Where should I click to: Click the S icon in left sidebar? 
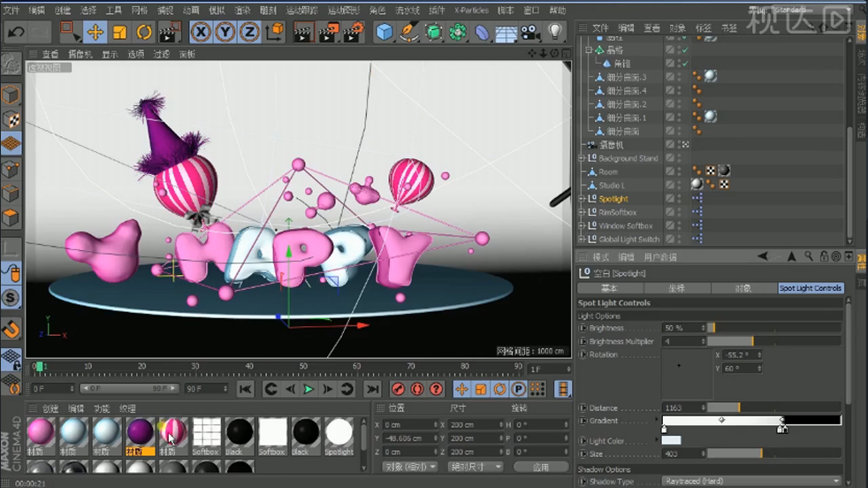click(x=11, y=298)
